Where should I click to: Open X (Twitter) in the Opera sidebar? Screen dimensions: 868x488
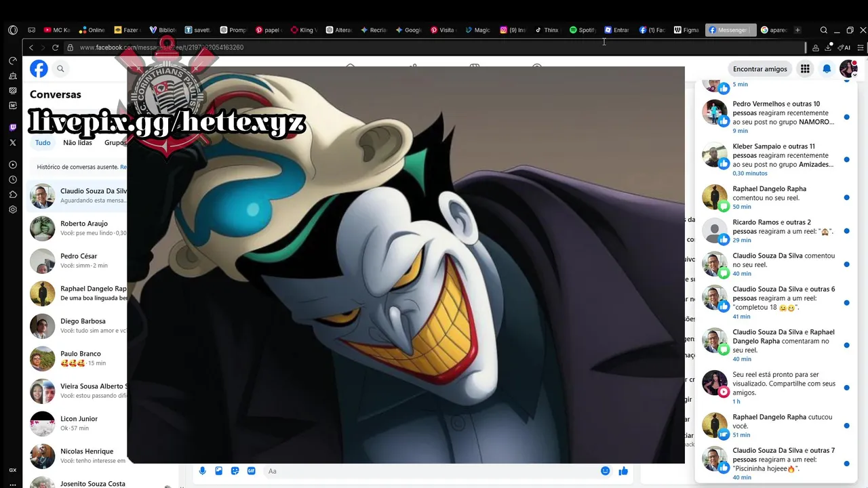pos(13,142)
